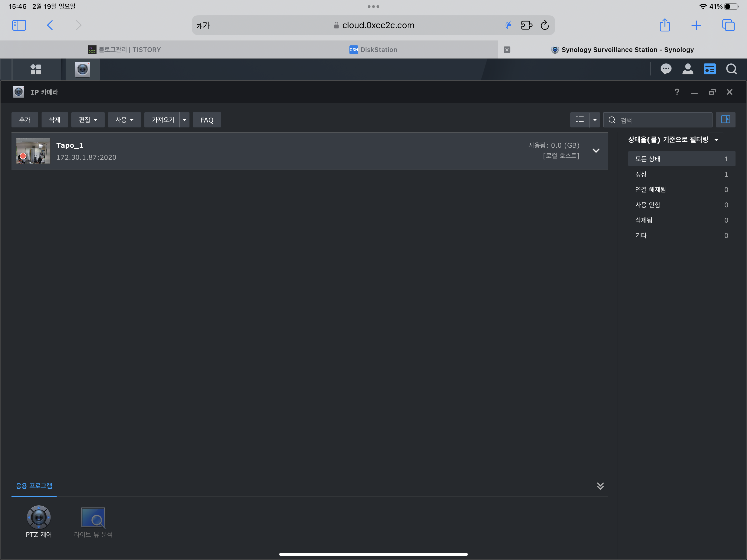Viewport: 747px width, 560px height.
Task: Toggle the list view mode button
Action: tap(580, 120)
